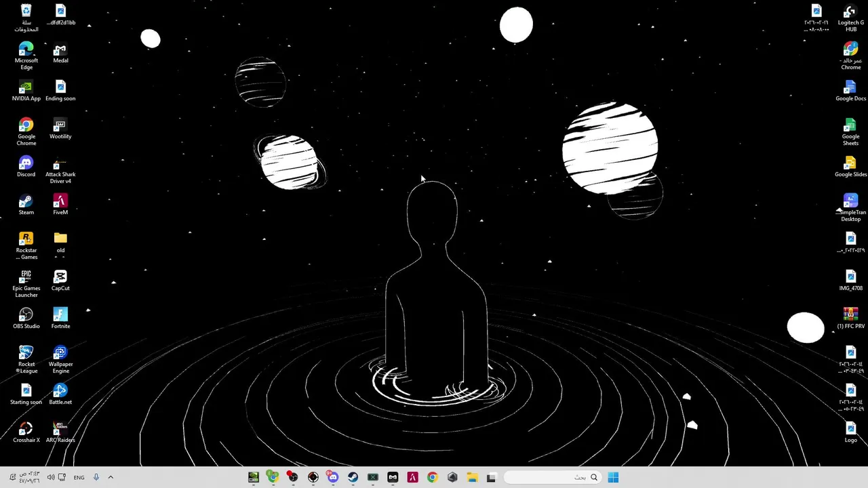Open the عمر خالد Chrome profile shortcut
The image size is (868, 488).
coord(850,56)
